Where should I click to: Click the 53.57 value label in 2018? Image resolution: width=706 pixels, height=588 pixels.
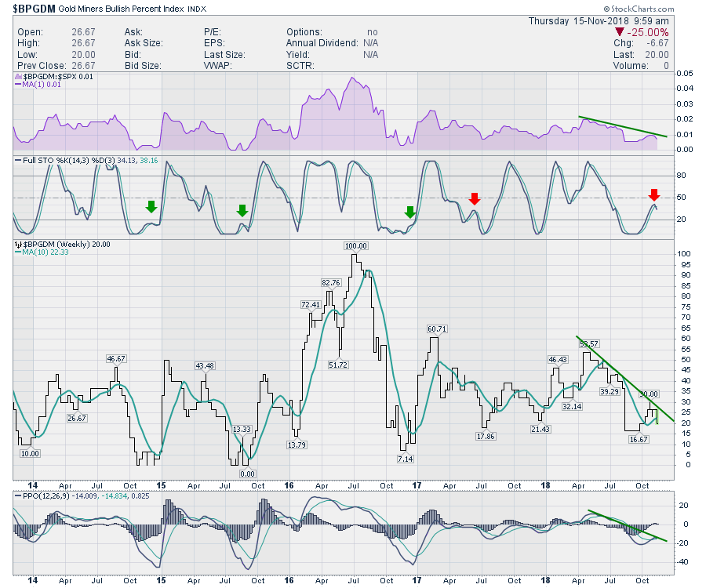click(x=589, y=343)
